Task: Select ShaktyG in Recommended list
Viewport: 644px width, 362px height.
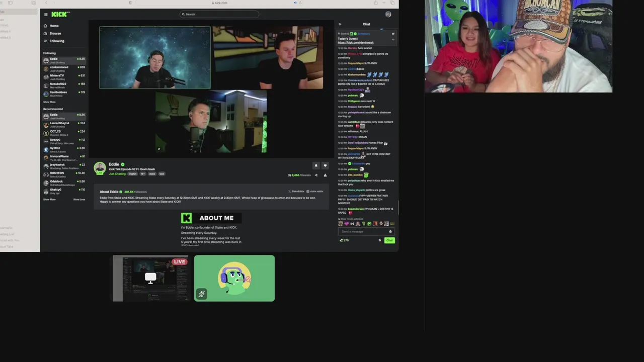Action: pyautogui.click(x=64, y=191)
